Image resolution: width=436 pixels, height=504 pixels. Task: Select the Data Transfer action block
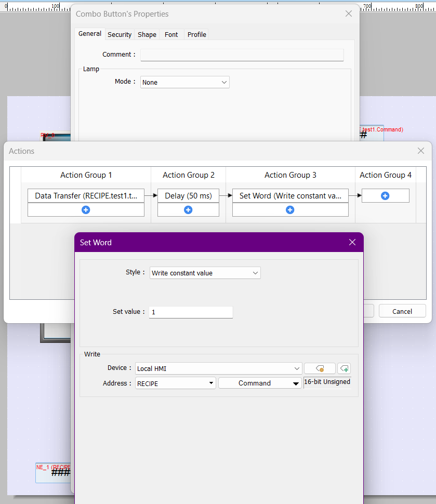pos(86,196)
